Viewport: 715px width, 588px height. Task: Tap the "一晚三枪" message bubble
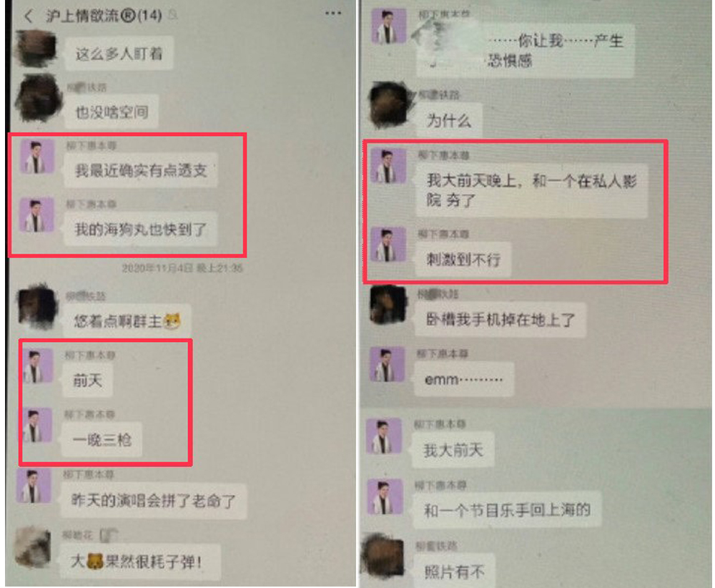(x=102, y=440)
